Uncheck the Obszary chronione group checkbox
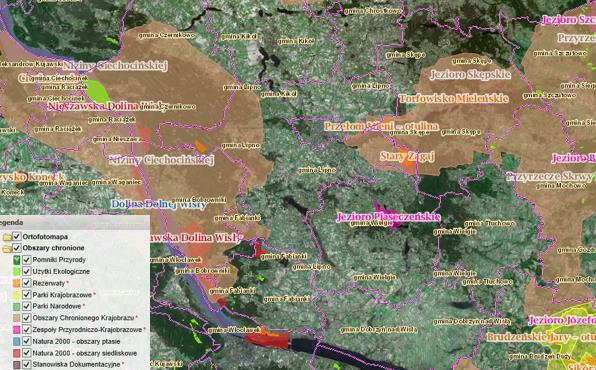The height and width of the screenshot is (370, 596). pyautogui.click(x=17, y=248)
